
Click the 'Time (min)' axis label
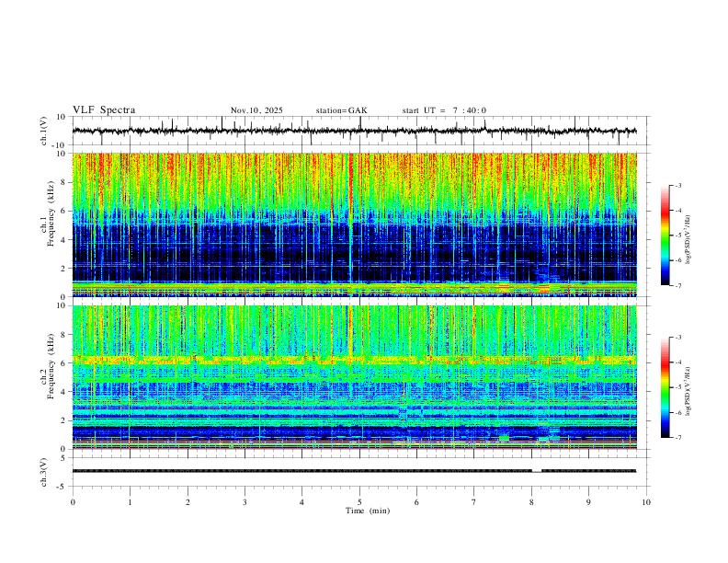pos(368,511)
